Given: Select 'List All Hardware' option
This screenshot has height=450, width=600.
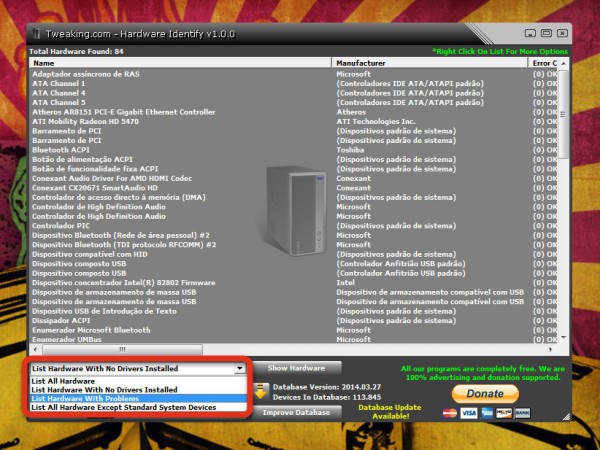Looking at the screenshot, I should click(138, 381).
